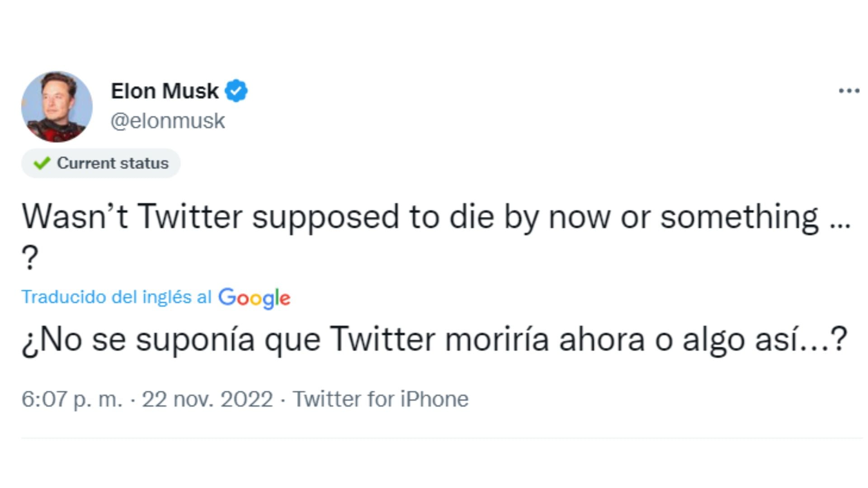Click the 22 nov. 2022 date
Screen dimensions: 868x488
pos(208,399)
